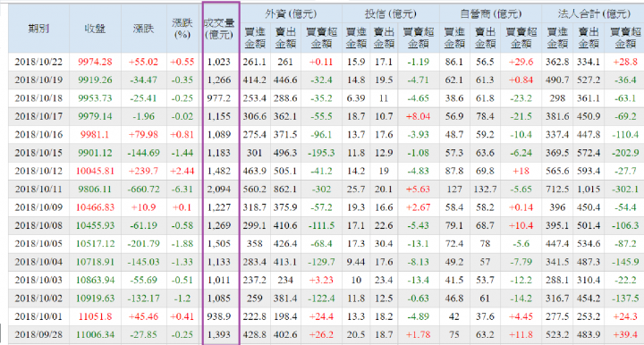Image resolution: width=644 pixels, height=345 pixels.
Task: Select the date cell 2018/10/15
Action: (38, 153)
